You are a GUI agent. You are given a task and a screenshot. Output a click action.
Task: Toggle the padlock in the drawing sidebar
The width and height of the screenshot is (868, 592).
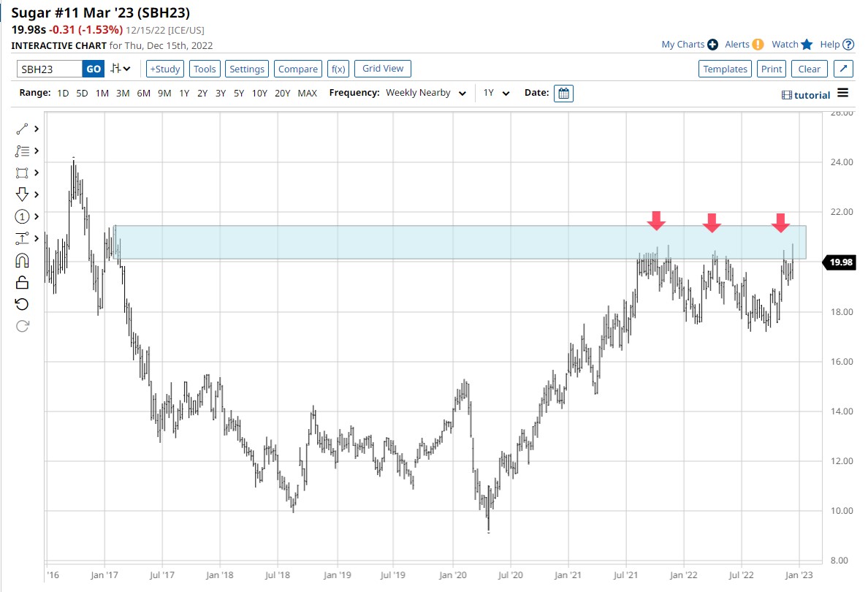pos(22,282)
